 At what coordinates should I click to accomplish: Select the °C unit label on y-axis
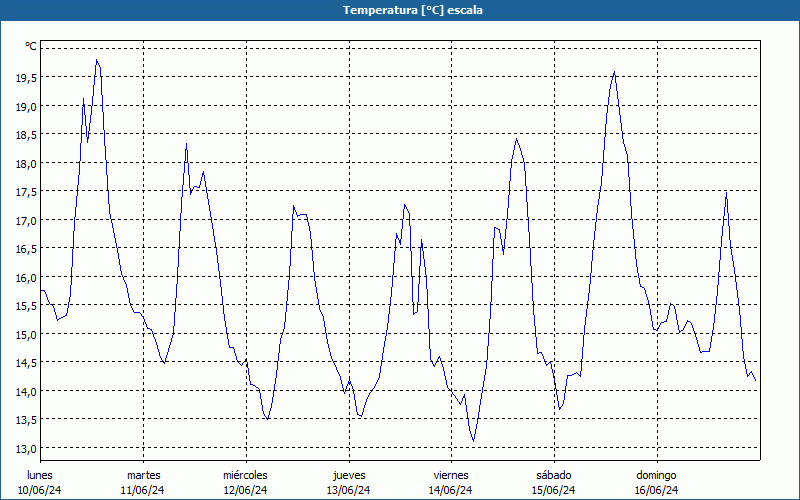point(31,46)
